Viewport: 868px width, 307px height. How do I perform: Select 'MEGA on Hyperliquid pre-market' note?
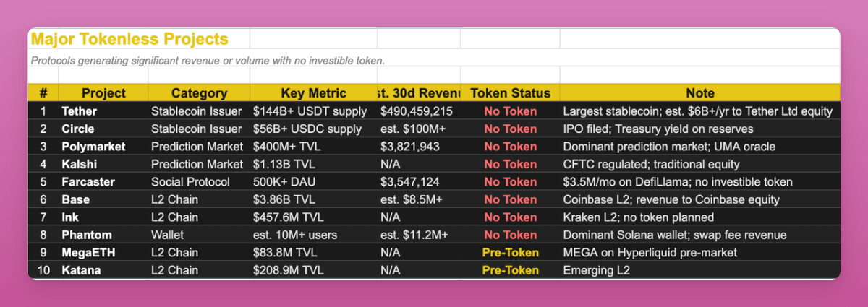(700, 253)
